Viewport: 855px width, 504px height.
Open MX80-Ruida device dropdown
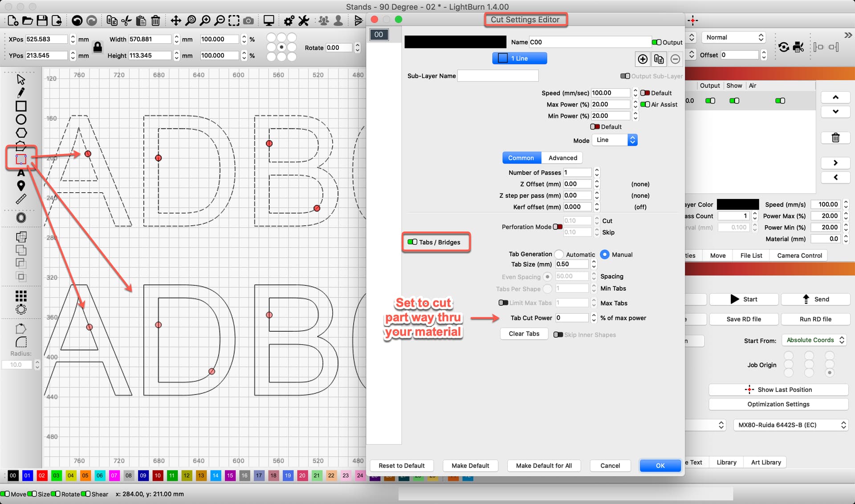(790, 425)
